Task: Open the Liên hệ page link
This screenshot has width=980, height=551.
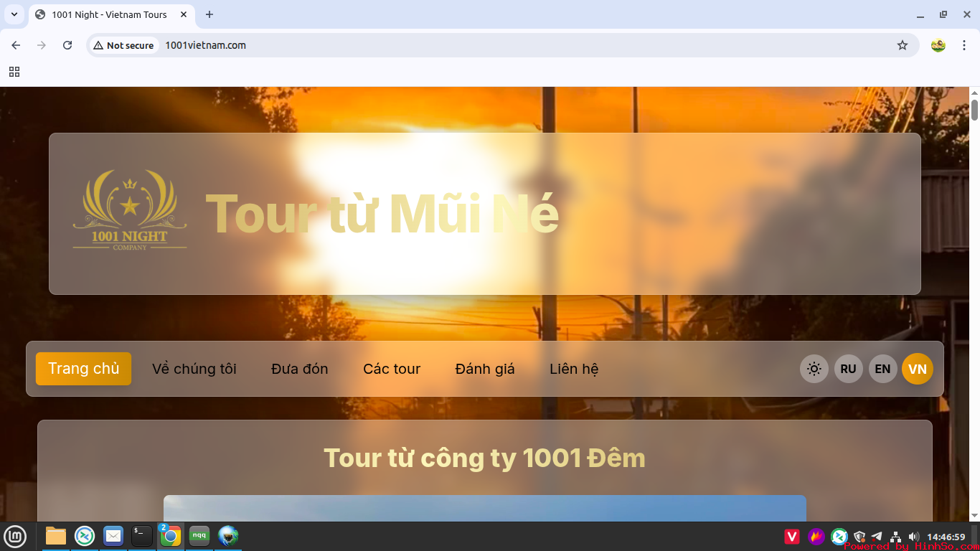Action: tap(574, 368)
